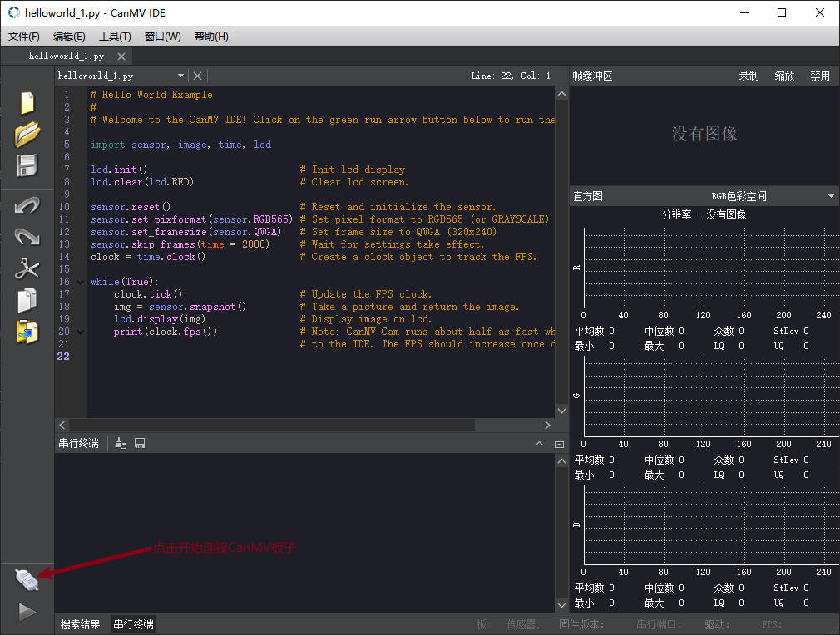Undo the last edit in the sidebar
This screenshot has height=635, width=840.
27,205
